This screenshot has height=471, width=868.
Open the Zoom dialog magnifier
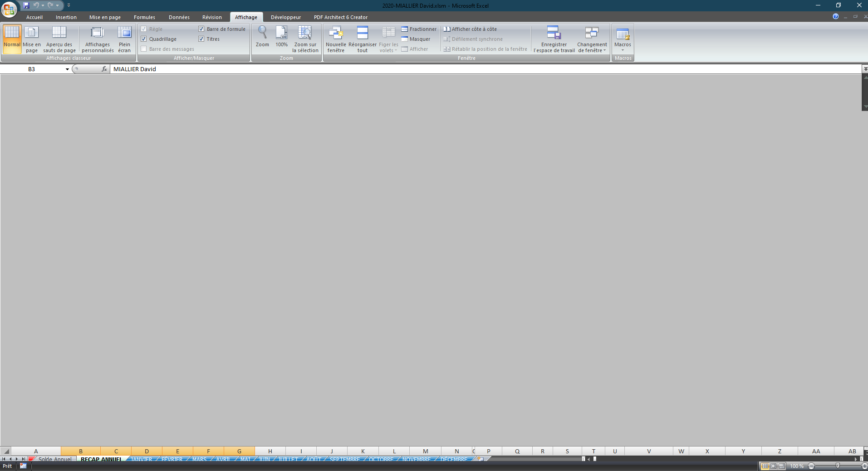click(x=262, y=36)
